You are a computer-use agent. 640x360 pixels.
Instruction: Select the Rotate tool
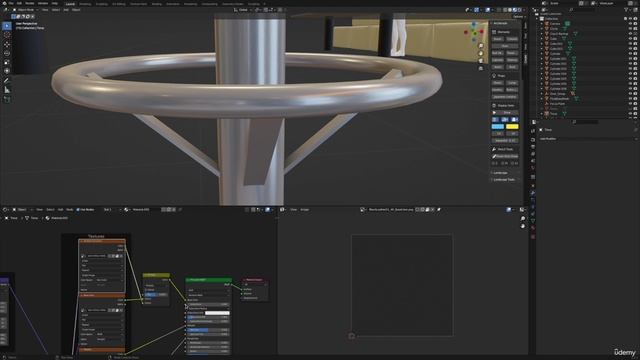pyautogui.click(x=7, y=53)
